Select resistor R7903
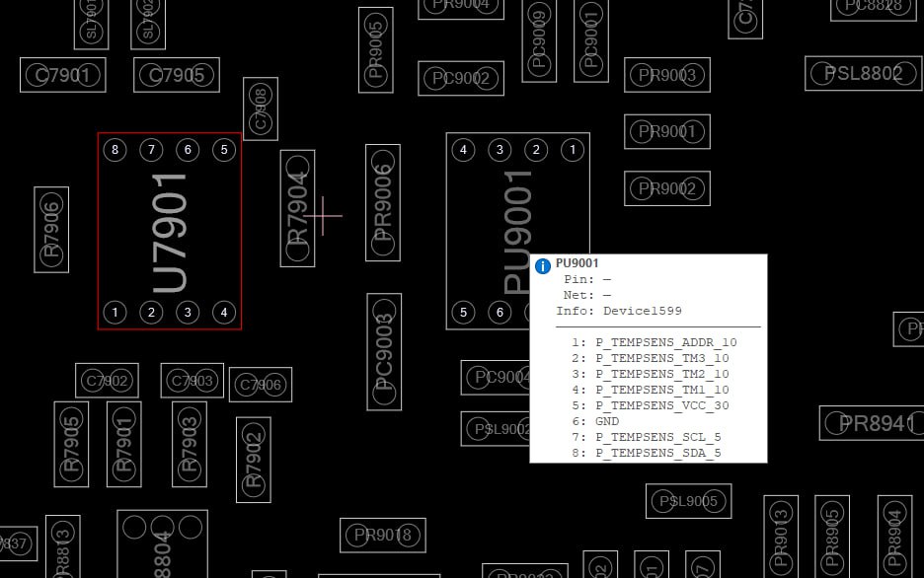The image size is (924, 578). (190, 445)
